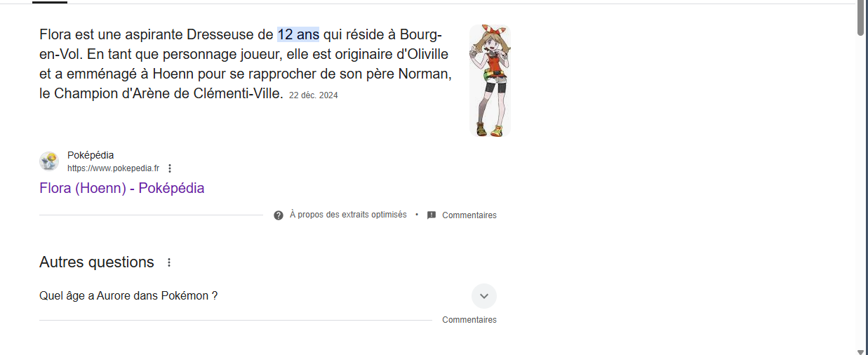
Task: Open the Flora character image thumbnail
Action: (x=490, y=80)
